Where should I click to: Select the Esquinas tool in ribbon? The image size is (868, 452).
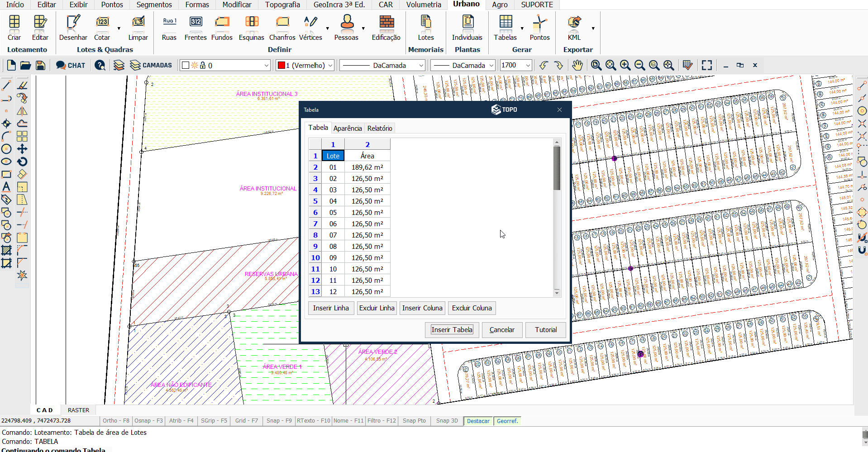point(251,28)
